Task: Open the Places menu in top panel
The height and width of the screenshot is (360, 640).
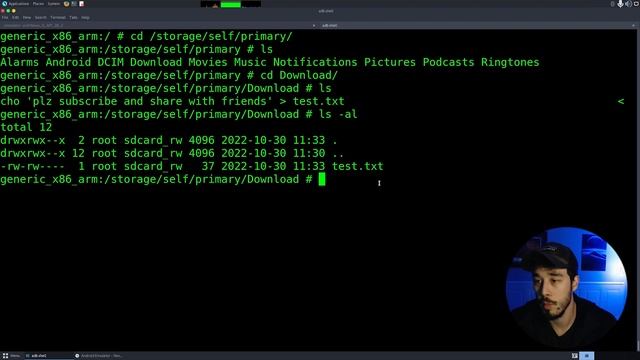Action: click(38, 4)
